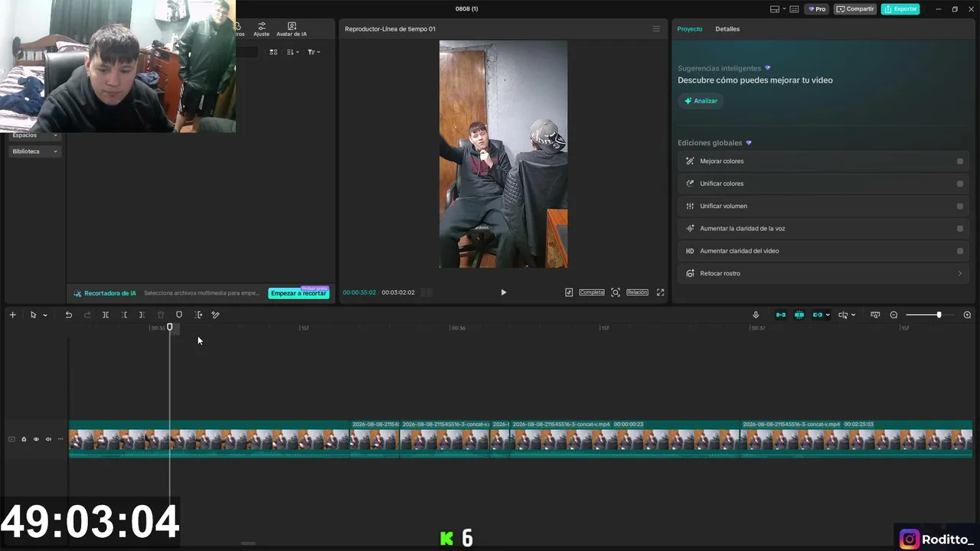Click the extract-clip arrow icon in timeline toolbar
The height and width of the screenshot is (551, 980).
click(198, 315)
